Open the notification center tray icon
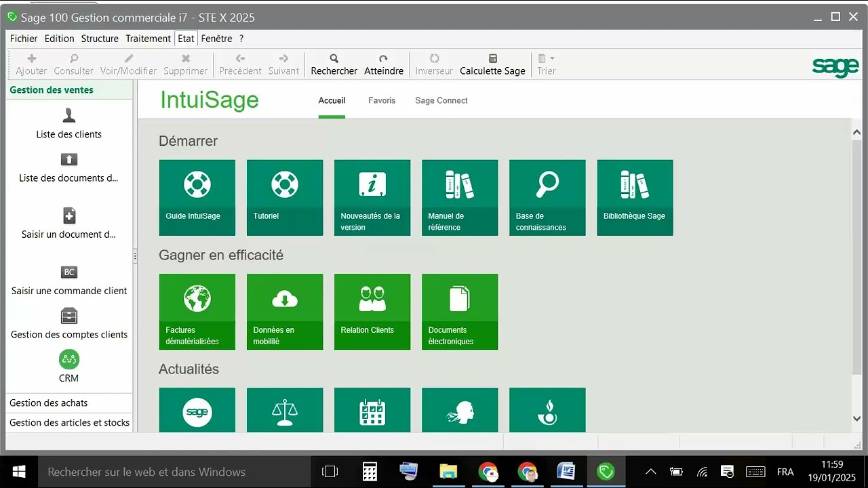Screen dimensions: 868x488 pos(728,472)
